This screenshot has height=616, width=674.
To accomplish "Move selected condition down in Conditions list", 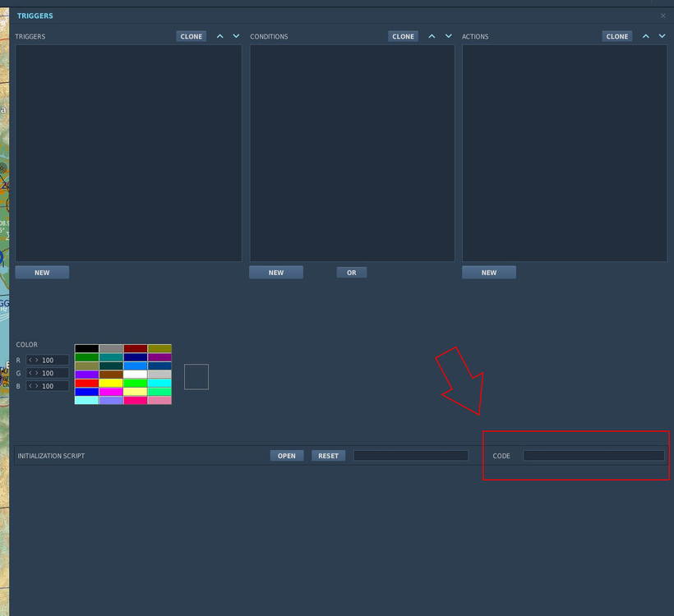I will click(x=448, y=36).
